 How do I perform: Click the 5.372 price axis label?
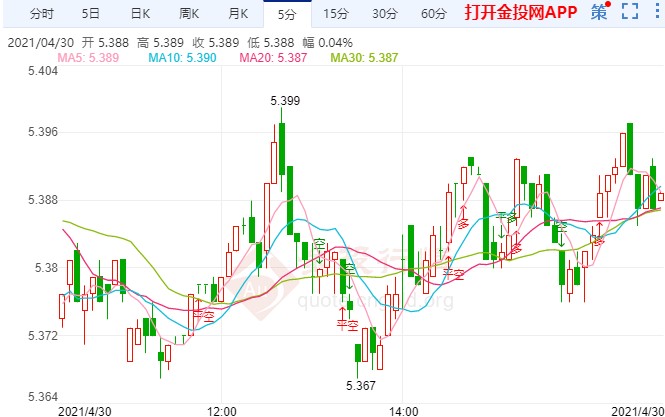(x=43, y=336)
